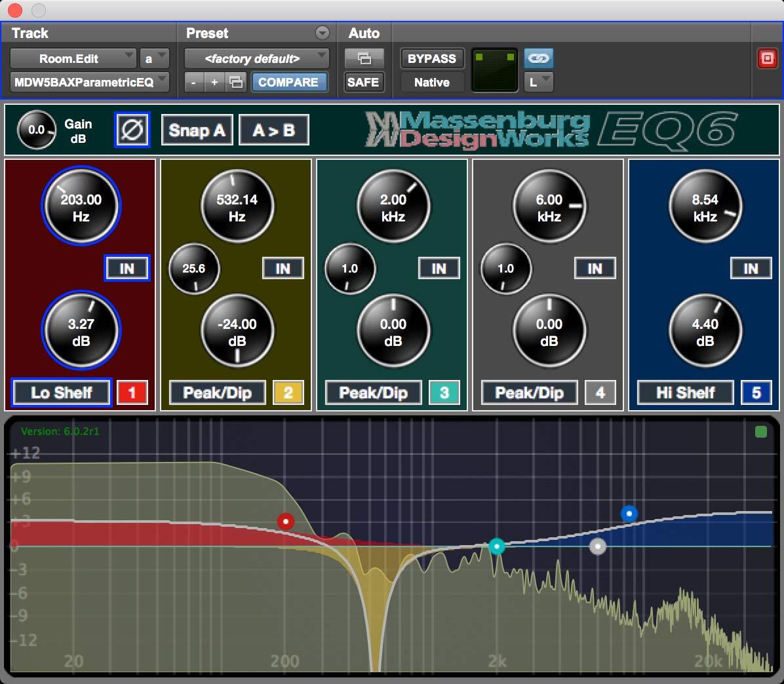This screenshot has height=684, width=784.
Task: Select the next preset plus button
Action: coord(214,82)
